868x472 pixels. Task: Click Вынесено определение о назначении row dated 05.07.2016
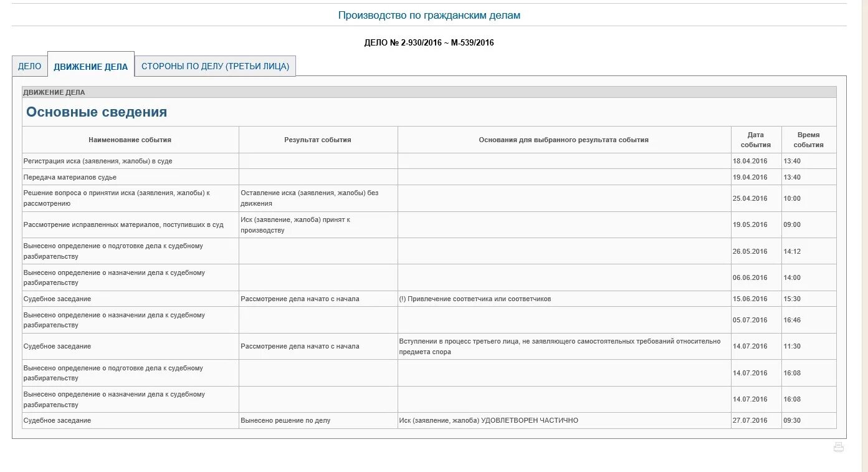(429, 320)
